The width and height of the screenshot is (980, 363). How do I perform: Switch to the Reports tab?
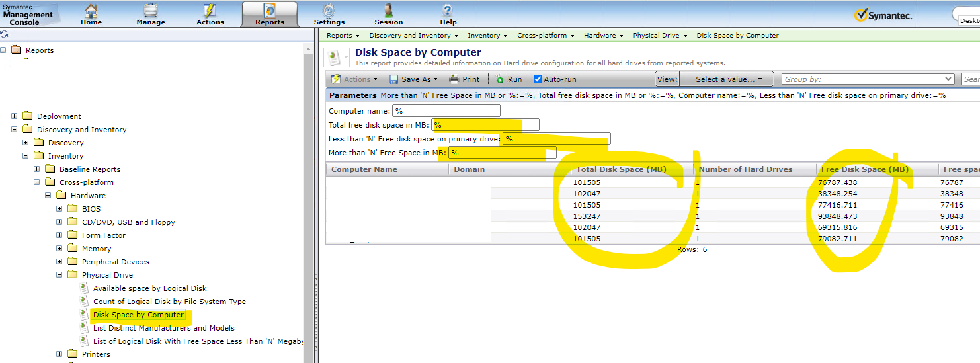tap(270, 15)
